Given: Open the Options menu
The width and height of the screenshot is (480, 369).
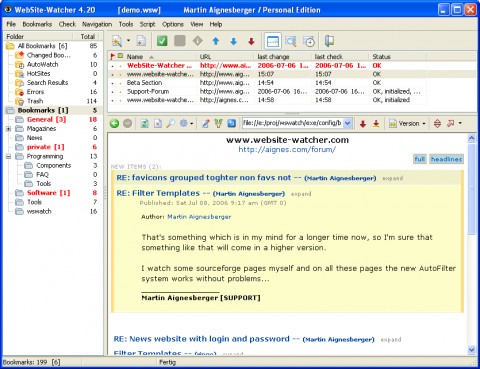Looking at the screenshot, I should pyautogui.click(x=173, y=24).
